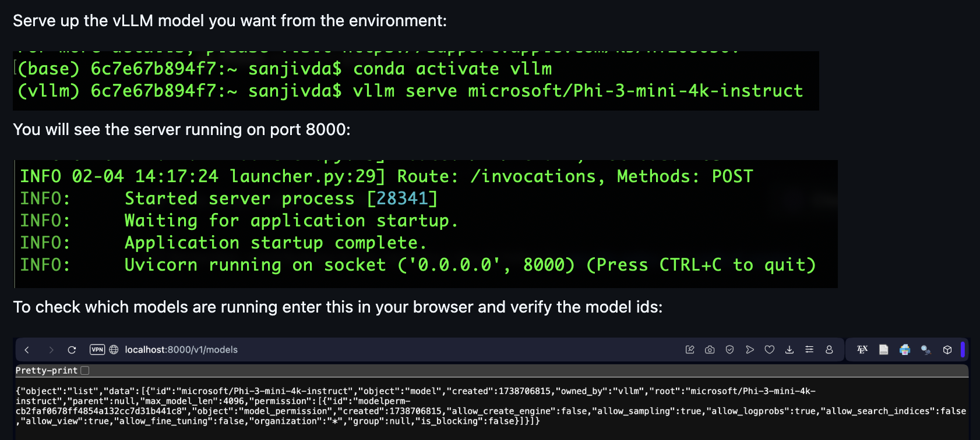Screen dimensions: 980x440
Task: Open site info globe icon
Action: click(x=114, y=350)
